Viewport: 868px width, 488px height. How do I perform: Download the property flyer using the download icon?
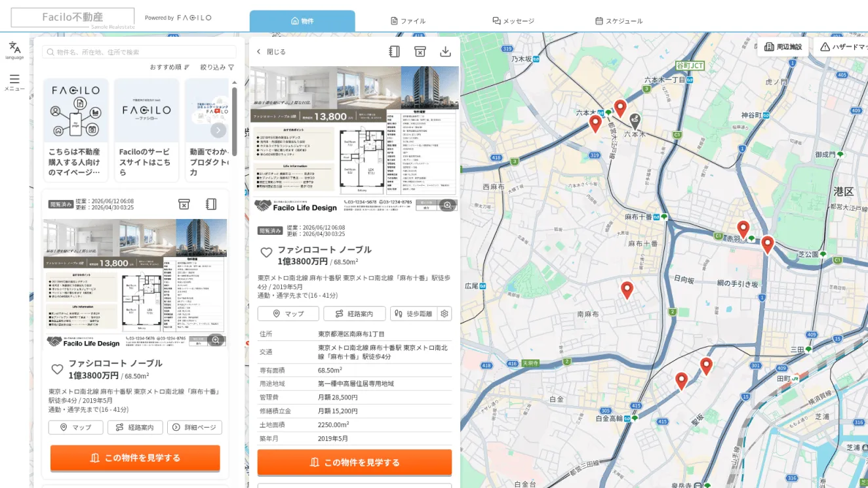coord(445,51)
